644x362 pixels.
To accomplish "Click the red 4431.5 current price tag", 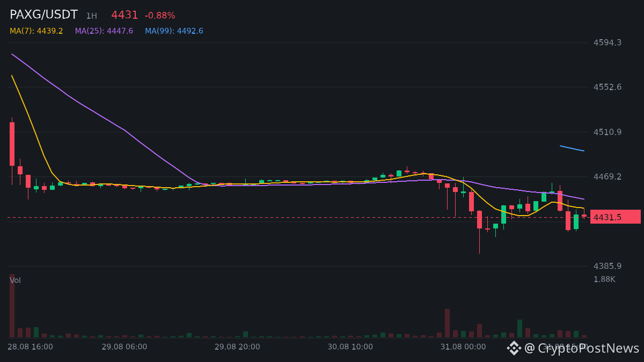I will click(x=616, y=217).
